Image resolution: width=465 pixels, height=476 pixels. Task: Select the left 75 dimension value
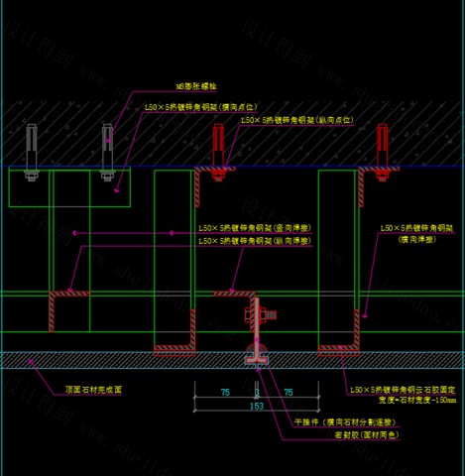click(225, 393)
